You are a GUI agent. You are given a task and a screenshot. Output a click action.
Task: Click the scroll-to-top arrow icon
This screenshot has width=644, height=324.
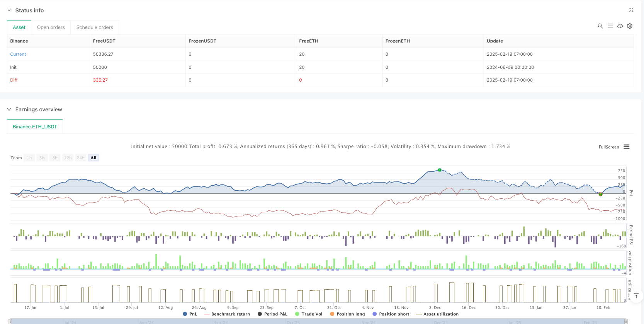tap(636, 296)
